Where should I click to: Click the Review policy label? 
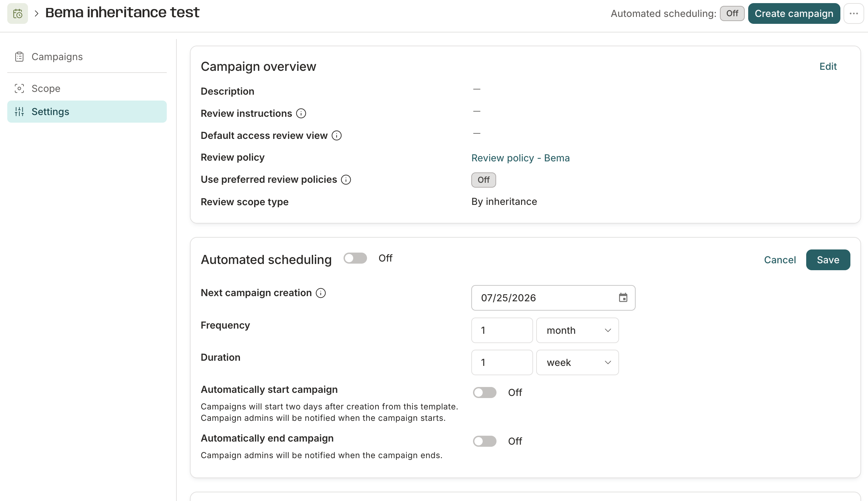click(x=232, y=158)
